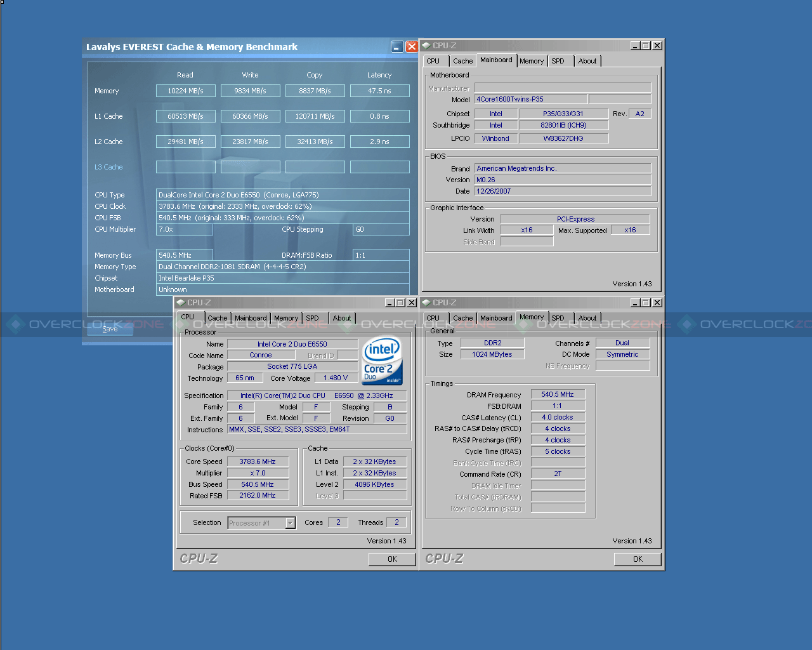Close the CPU-Z CPU window
This screenshot has height=650, width=812.
point(412,303)
